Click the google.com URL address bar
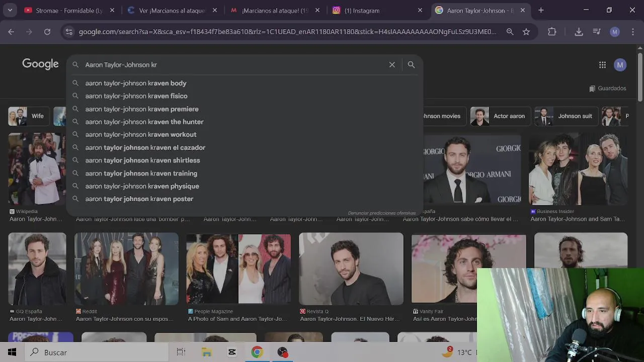The width and height of the screenshot is (644, 362). 287,32
